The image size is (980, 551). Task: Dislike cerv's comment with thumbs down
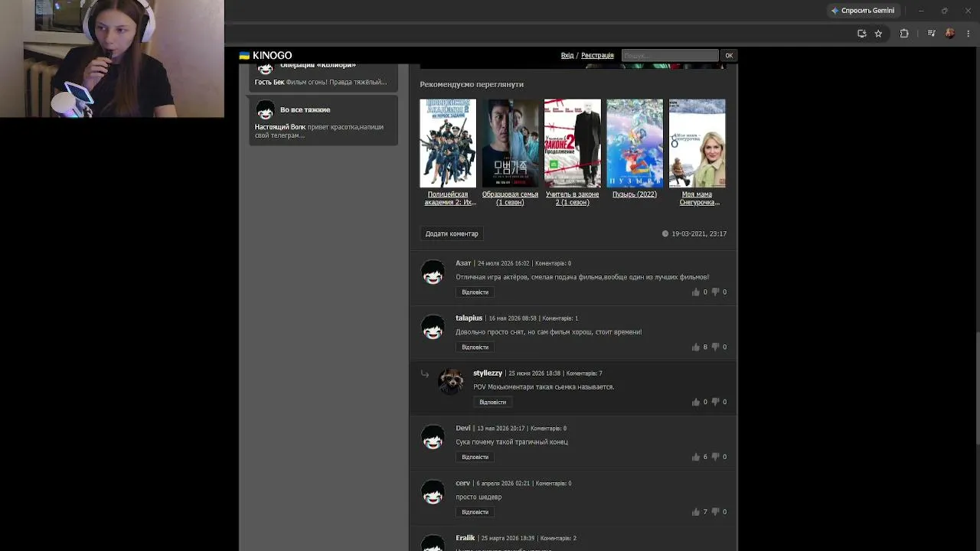click(715, 513)
